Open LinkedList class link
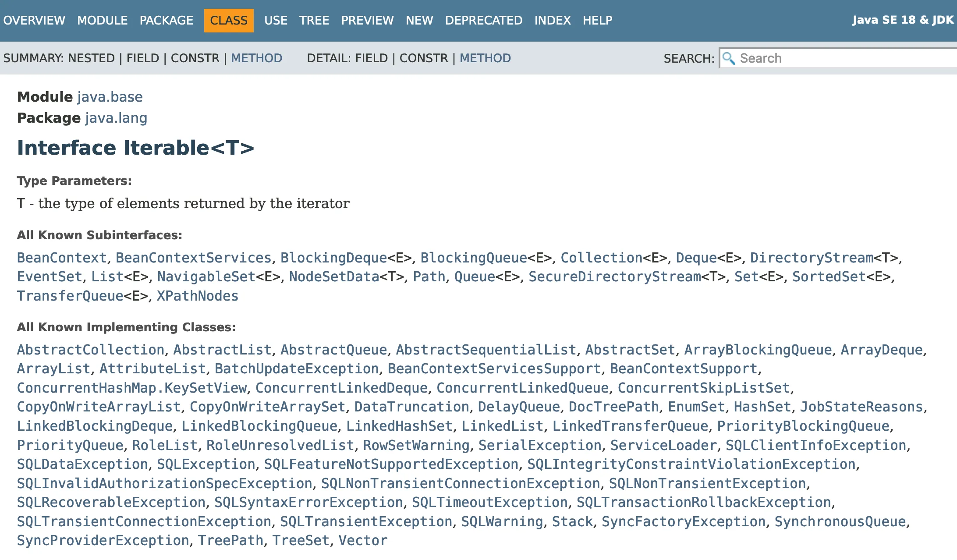The width and height of the screenshot is (957, 560). click(x=503, y=426)
